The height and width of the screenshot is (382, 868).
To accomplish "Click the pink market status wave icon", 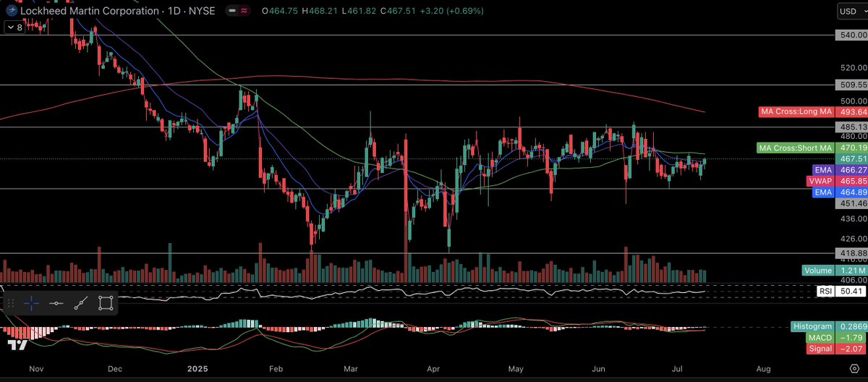I will pos(244,11).
